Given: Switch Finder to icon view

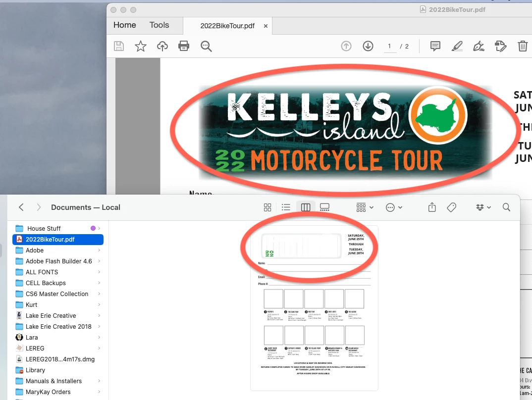Looking at the screenshot, I should click(267, 207).
